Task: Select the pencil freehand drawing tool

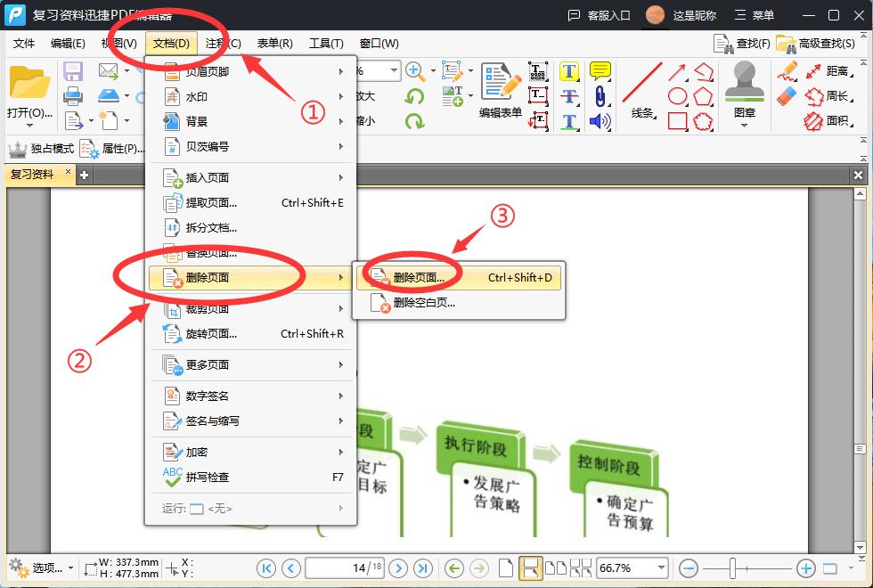Action: pyautogui.click(x=787, y=72)
